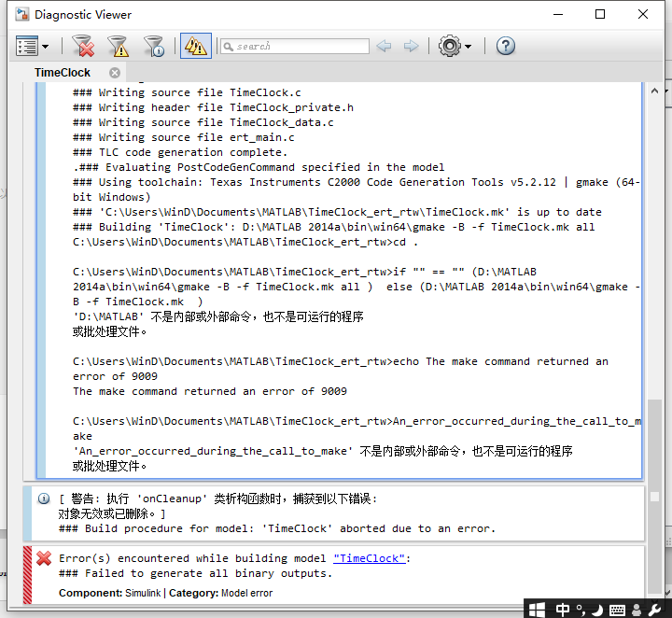Viewport: 672px width, 618px height.
Task: Open the diagnostics list view button
Action: [27, 46]
